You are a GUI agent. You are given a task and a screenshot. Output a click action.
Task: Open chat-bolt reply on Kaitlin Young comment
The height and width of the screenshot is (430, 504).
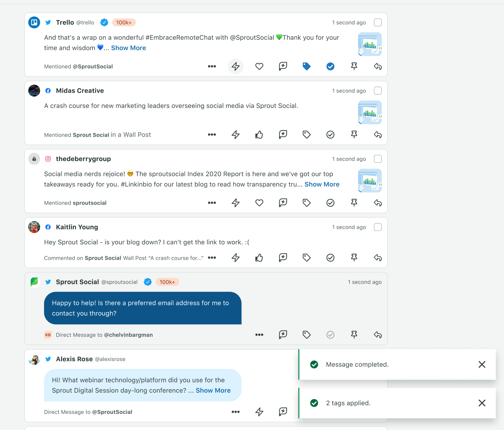[283, 258]
